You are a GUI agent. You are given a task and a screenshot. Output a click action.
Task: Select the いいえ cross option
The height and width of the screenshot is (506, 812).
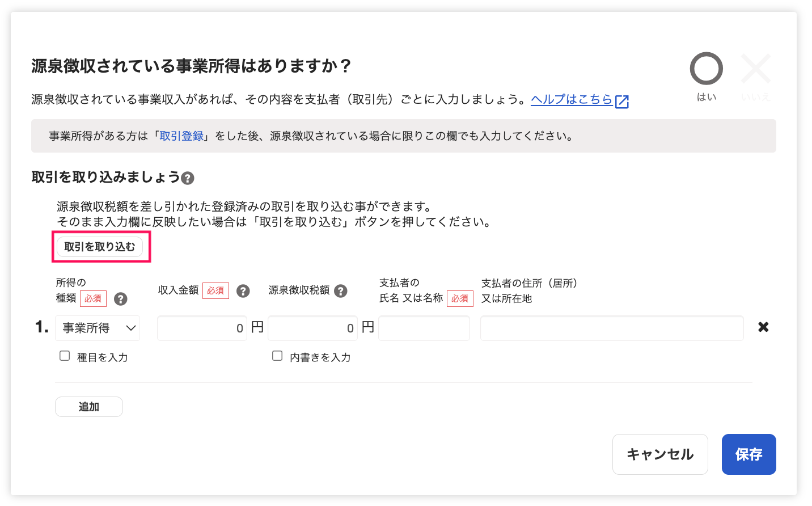[x=756, y=69]
